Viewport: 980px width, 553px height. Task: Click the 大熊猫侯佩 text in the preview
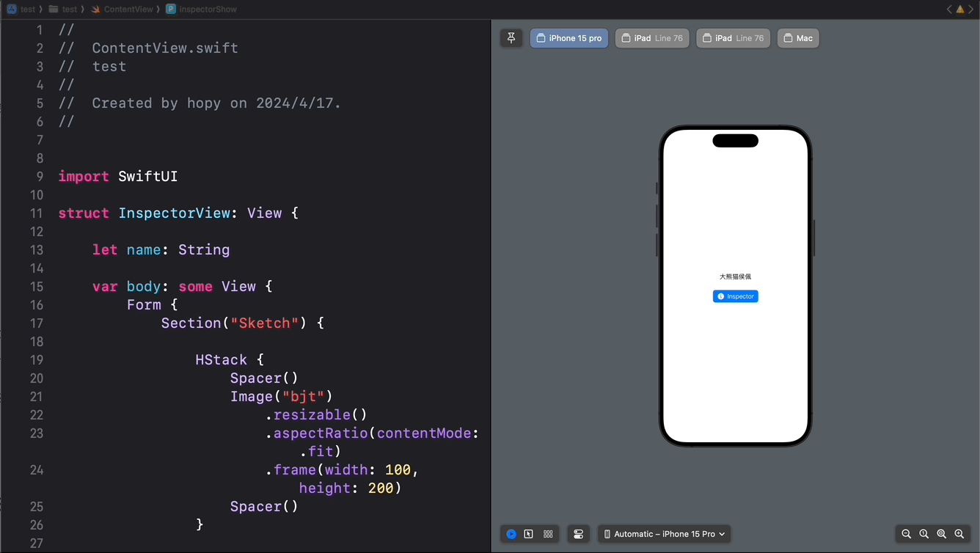pos(735,276)
